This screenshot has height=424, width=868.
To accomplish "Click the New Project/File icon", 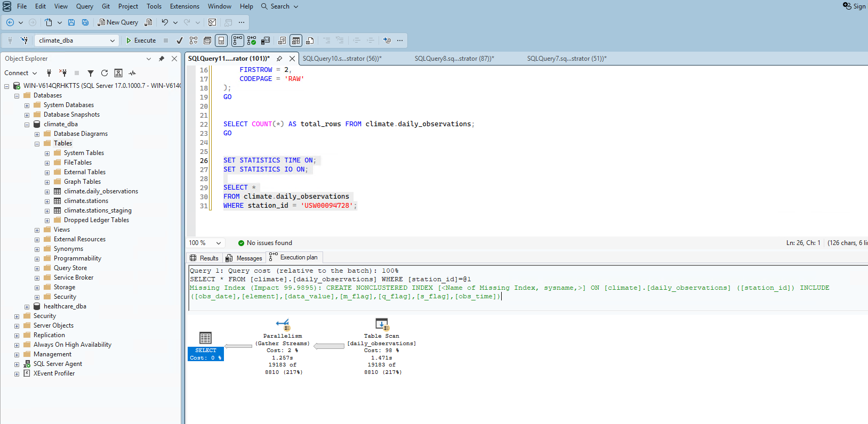I will click(x=49, y=22).
